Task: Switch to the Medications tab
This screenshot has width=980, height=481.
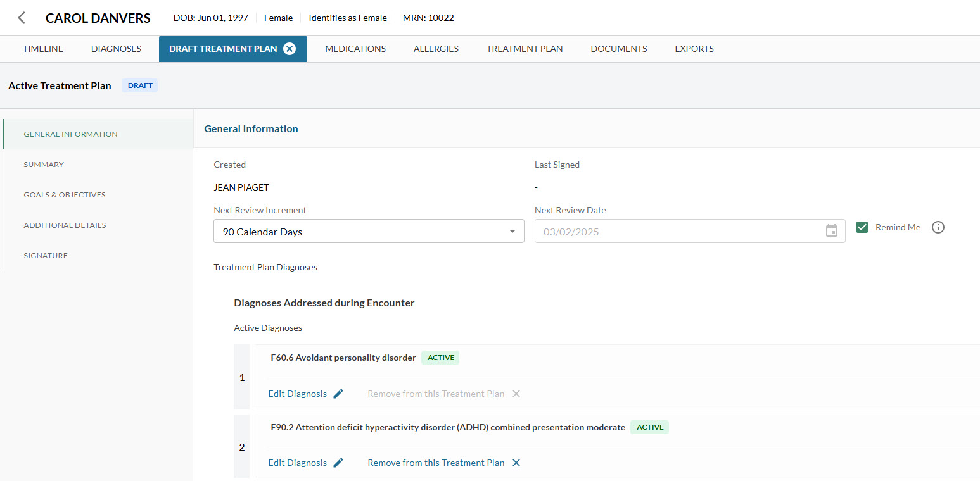Action: click(x=355, y=49)
